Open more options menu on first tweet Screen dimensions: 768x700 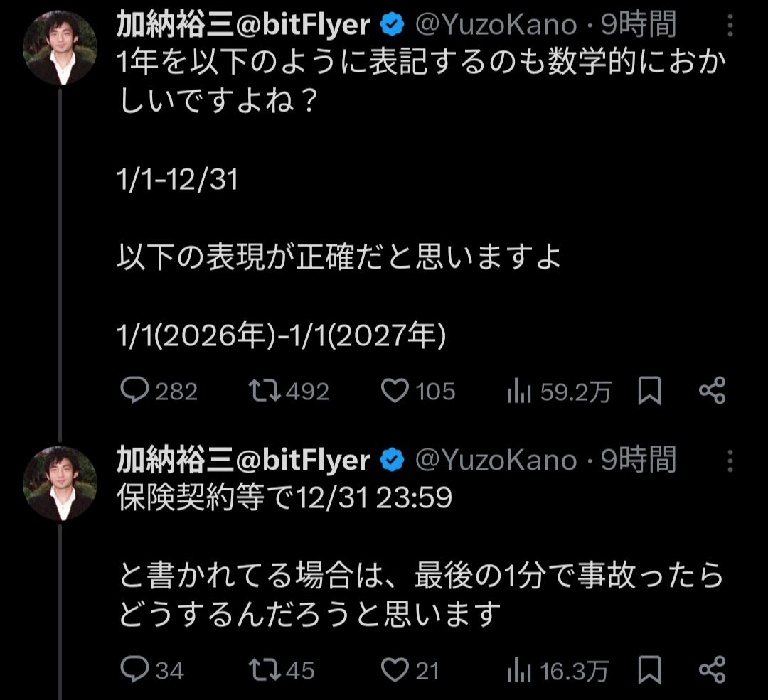(x=730, y=26)
